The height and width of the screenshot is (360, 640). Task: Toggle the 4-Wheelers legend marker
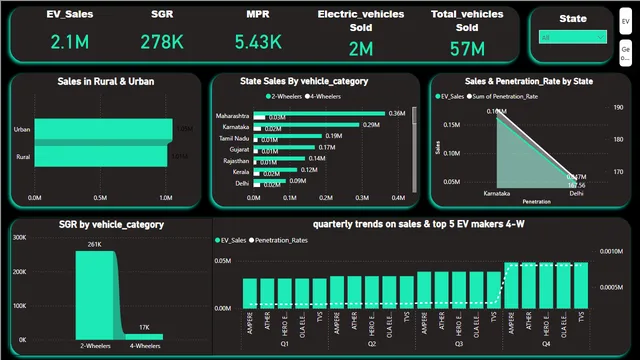tap(307, 96)
